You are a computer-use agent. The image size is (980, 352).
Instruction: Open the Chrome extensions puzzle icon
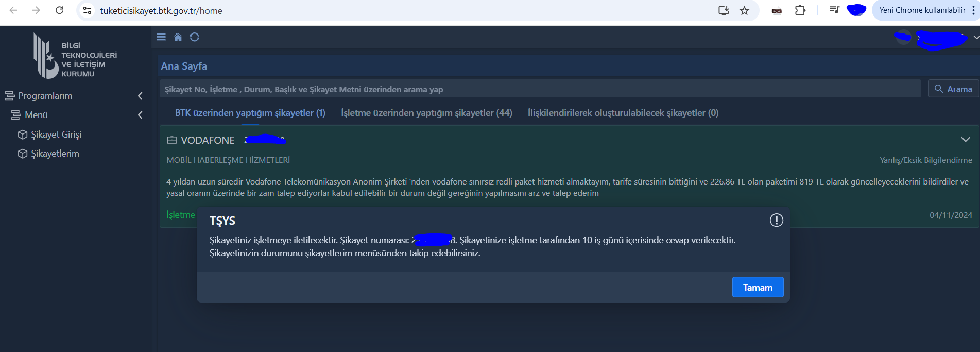pos(800,10)
